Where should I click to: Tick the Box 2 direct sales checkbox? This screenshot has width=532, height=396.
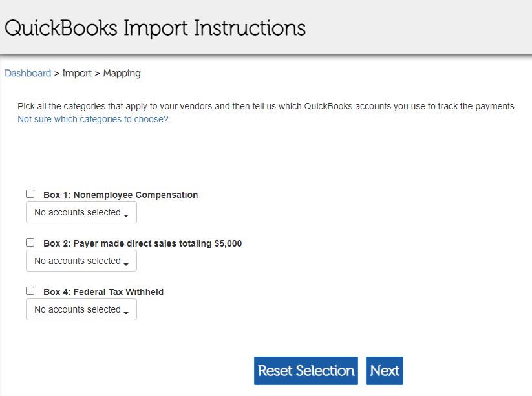[30, 242]
